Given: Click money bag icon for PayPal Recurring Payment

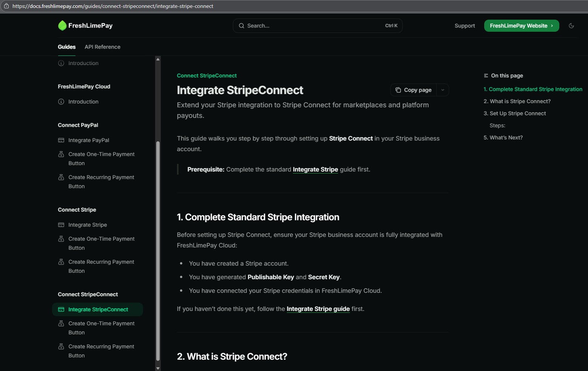Looking at the screenshot, I should pos(61,177).
